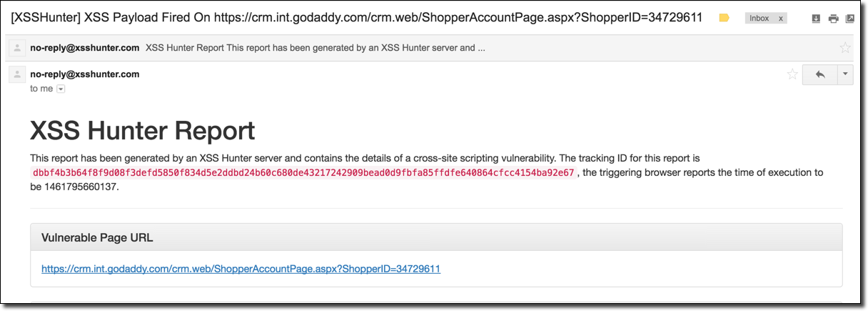Open the More options dropdown beside Reply
This screenshot has height=311, width=868.
pos(845,74)
